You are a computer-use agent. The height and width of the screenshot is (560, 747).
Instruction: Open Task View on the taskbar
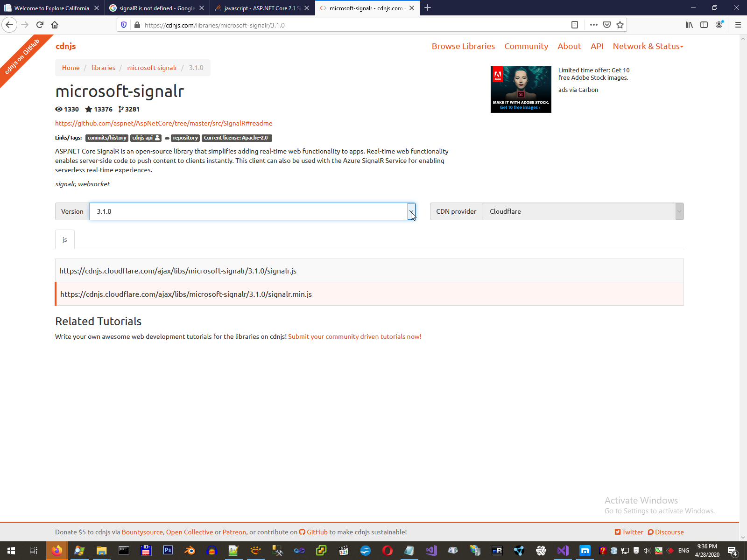click(34, 551)
